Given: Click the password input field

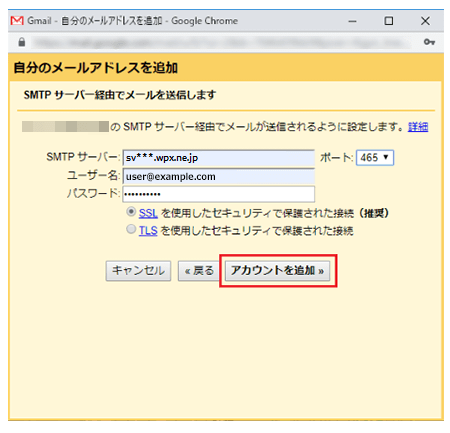Looking at the screenshot, I should pyautogui.click(x=218, y=194).
